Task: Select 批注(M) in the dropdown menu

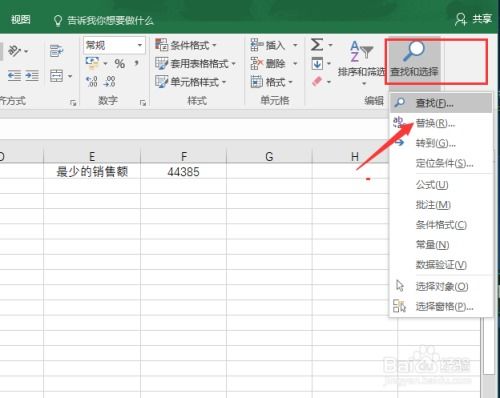Action: [x=441, y=205]
